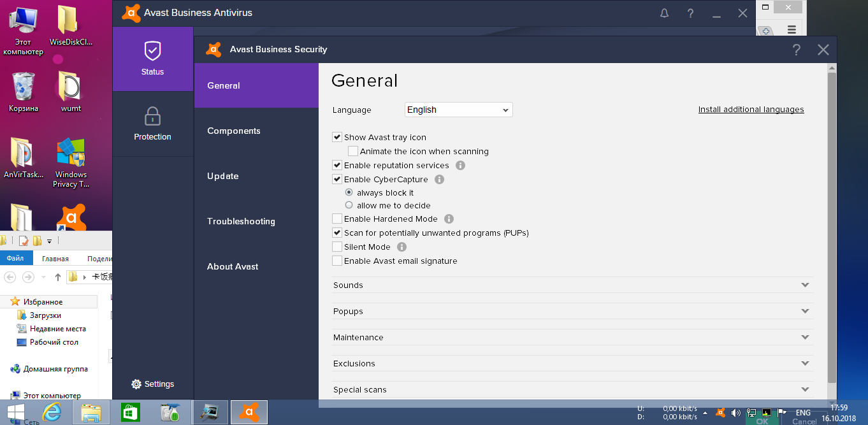Image resolution: width=868 pixels, height=425 pixels.
Task: Click the speaker volume tray icon
Action: (x=736, y=413)
